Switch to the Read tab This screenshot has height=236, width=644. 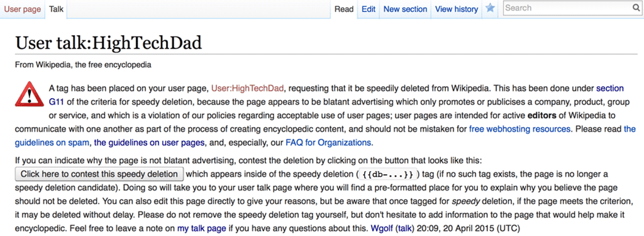[x=344, y=9]
